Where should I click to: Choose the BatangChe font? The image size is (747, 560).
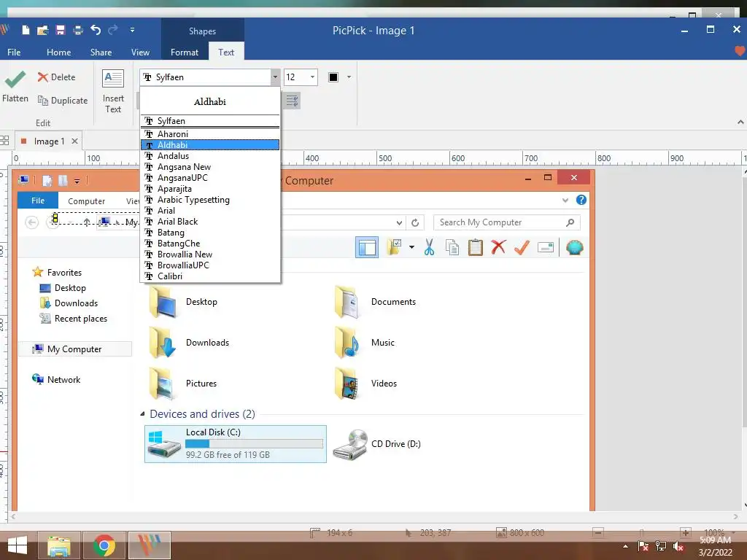tap(210, 244)
